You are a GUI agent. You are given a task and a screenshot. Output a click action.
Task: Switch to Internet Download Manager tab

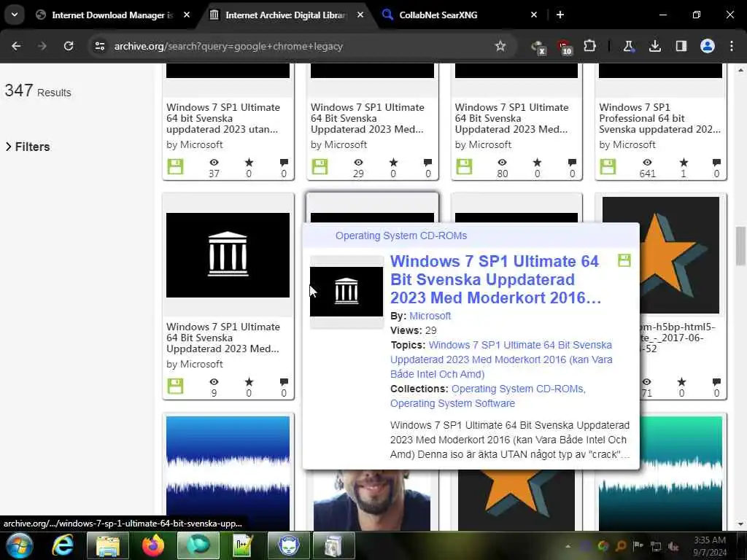tap(112, 15)
